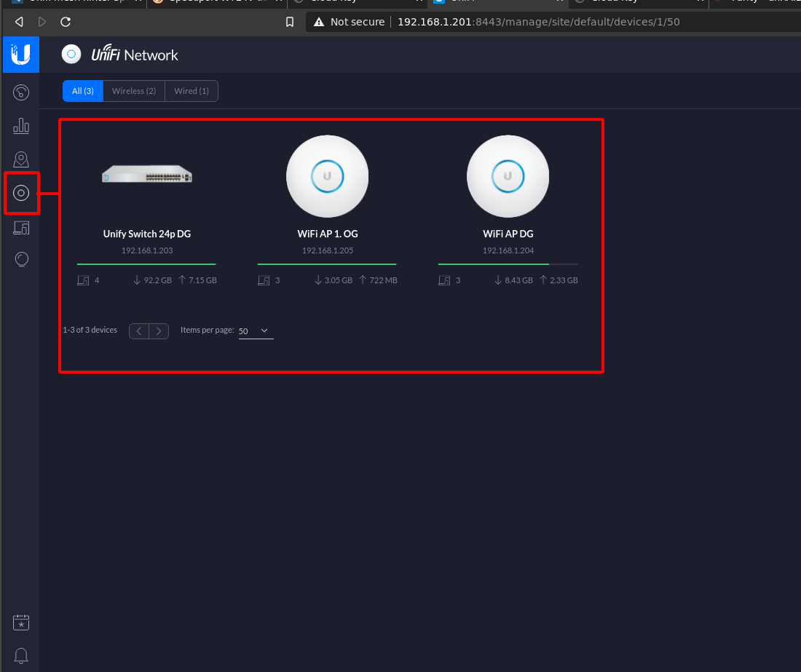
Task: Click the browser forward arrow
Action: pos(42,22)
